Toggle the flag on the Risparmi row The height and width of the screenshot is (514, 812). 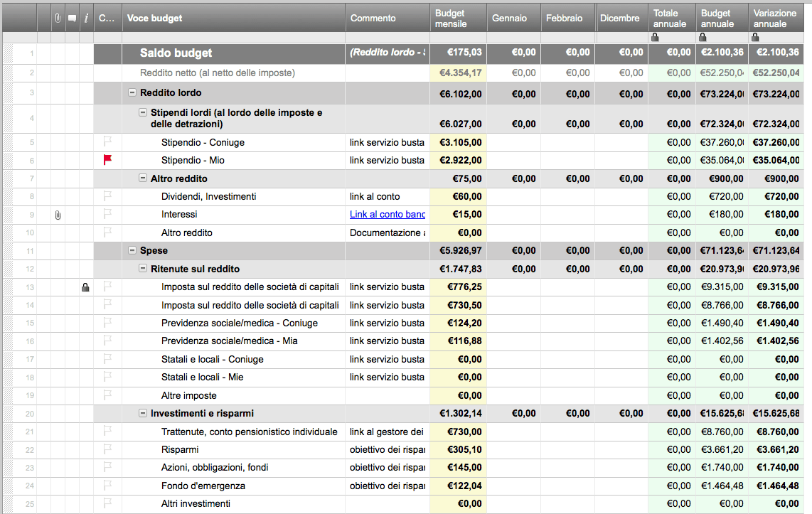107,449
